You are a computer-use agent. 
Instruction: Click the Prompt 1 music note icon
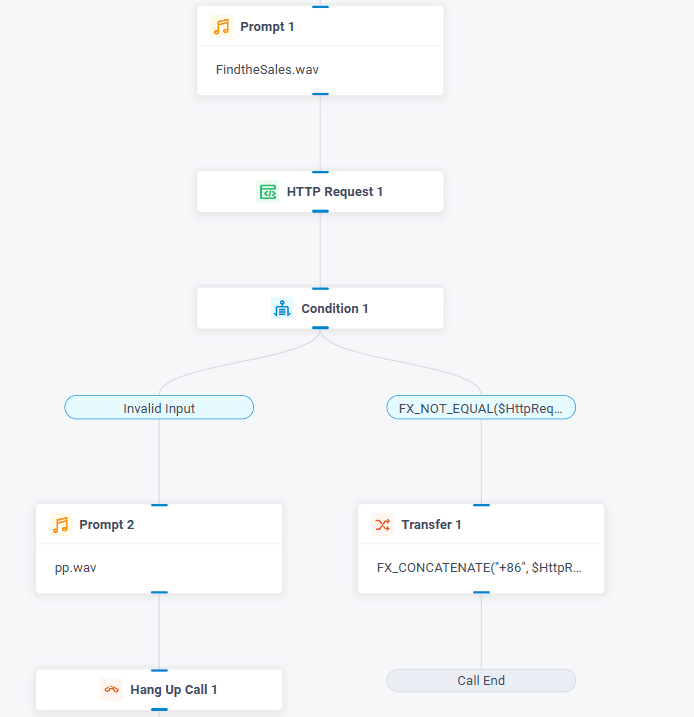coord(222,27)
